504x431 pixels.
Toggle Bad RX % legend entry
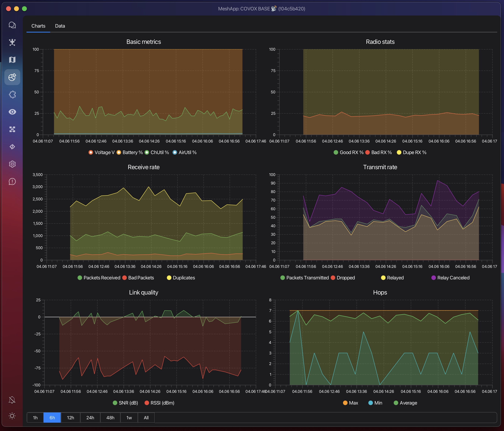[379, 152]
